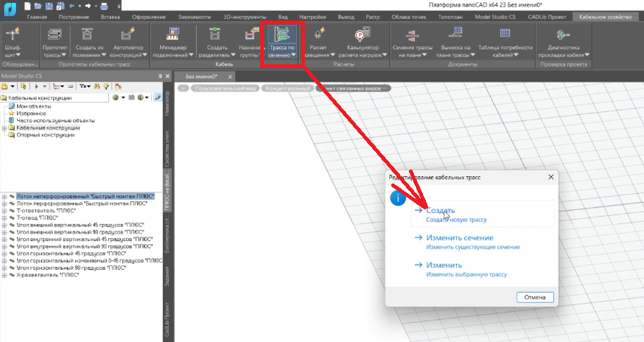Image resolution: width=644 pixels, height=342 pixels.
Task: Open the CadLib Проект vertical side tab
Action: [167, 319]
